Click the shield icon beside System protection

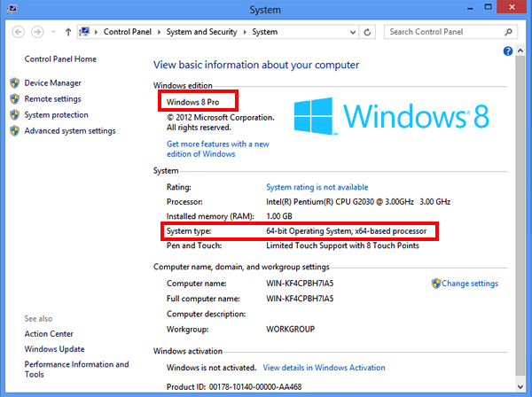coord(14,115)
